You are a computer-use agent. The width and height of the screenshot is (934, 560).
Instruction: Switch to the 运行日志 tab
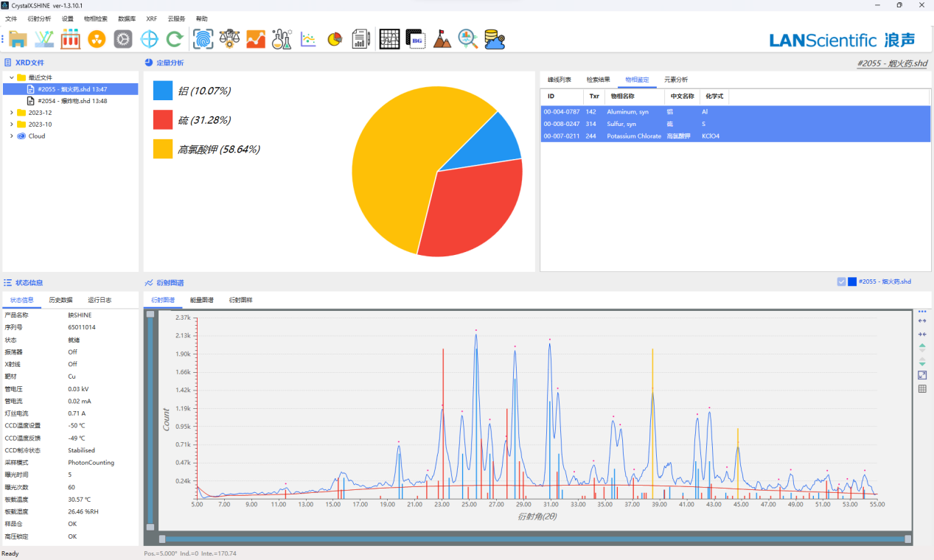click(100, 300)
